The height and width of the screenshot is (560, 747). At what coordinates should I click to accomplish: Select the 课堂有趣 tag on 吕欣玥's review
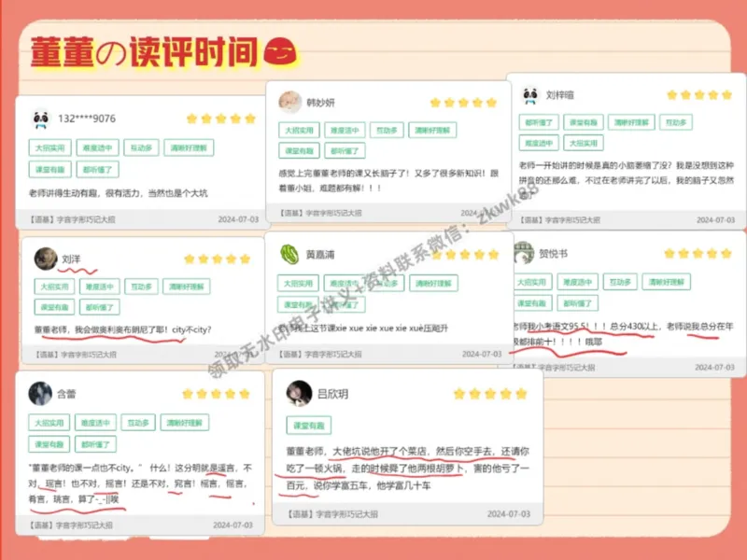(309, 426)
